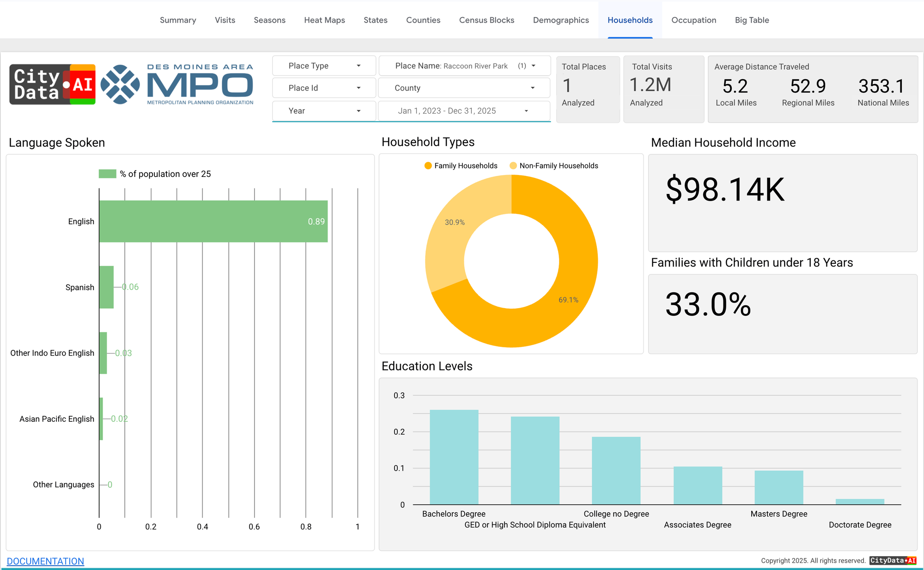Go to the Occupation tab

point(693,20)
